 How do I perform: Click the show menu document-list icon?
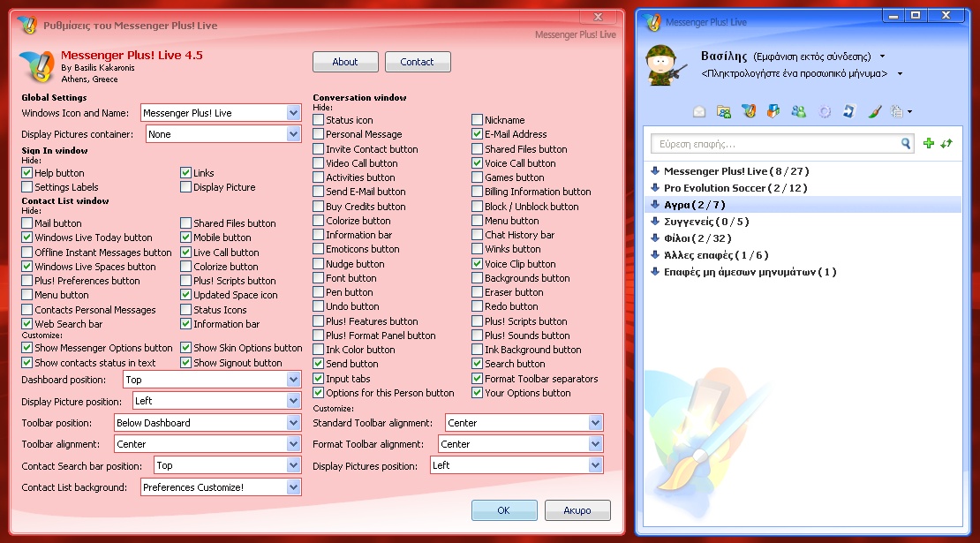click(897, 112)
